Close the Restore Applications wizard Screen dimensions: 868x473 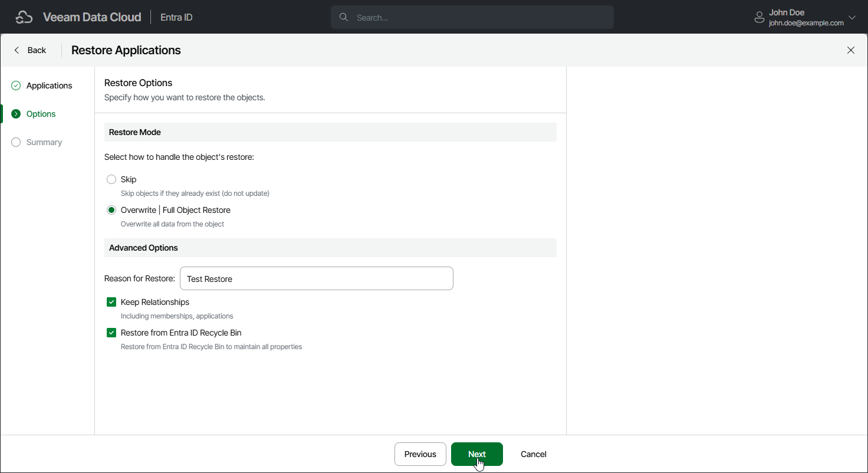(x=851, y=50)
